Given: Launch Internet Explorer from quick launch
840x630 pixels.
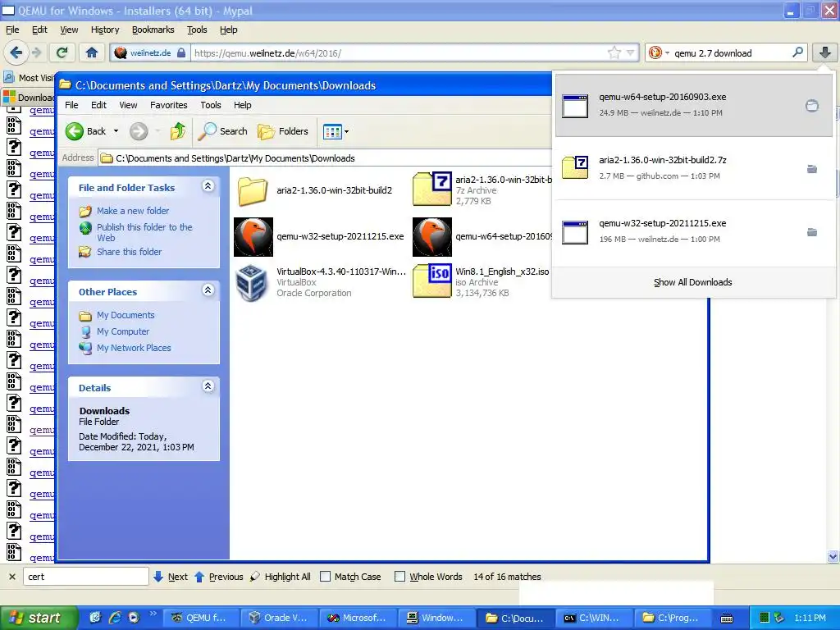Looking at the screenshot, I should [114, 618].
